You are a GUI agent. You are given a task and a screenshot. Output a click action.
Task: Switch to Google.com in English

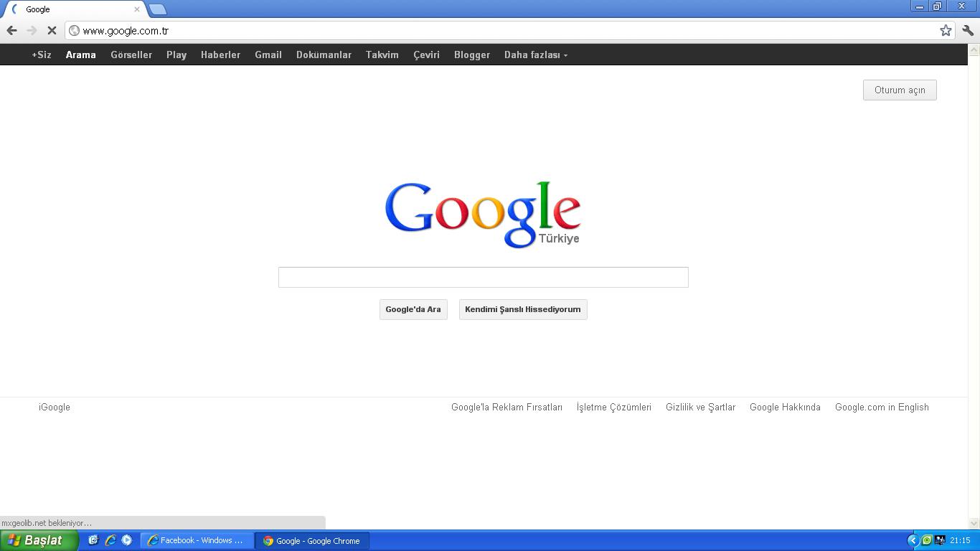click(x=882, y=407)
